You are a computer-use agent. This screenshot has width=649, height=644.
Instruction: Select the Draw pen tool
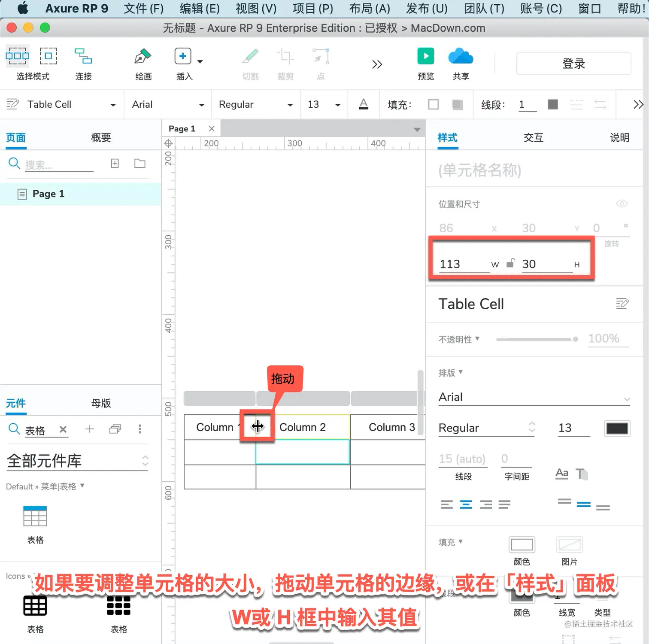point(143,56)
